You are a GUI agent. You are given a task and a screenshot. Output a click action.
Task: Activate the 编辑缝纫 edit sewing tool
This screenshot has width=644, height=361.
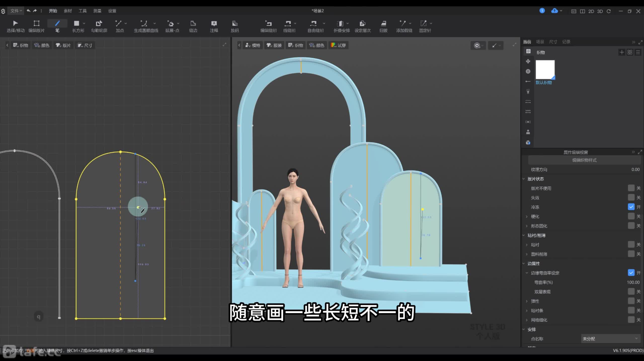click(x=268, y=26)
